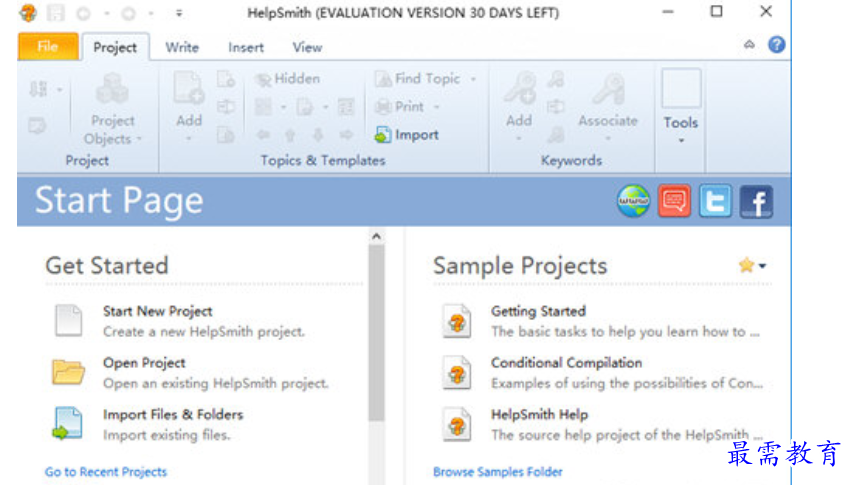Open the star favorites dropdown in Sample Projects

[753, 265]
